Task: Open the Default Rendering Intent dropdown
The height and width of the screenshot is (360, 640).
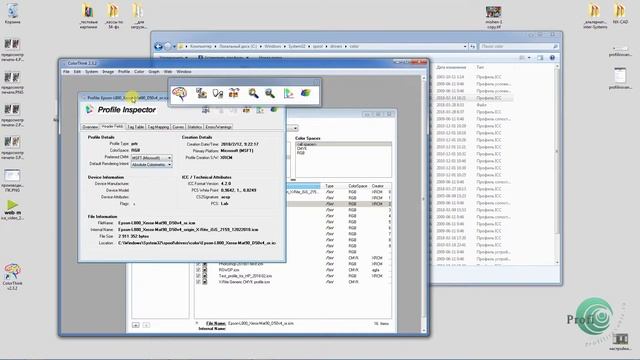Action: pos(151,164)
